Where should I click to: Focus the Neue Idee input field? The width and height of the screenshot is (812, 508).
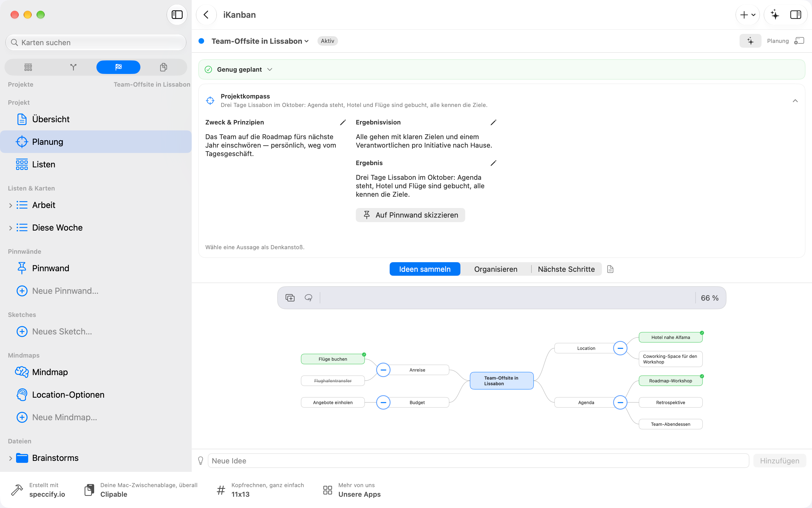coord(478,461)
